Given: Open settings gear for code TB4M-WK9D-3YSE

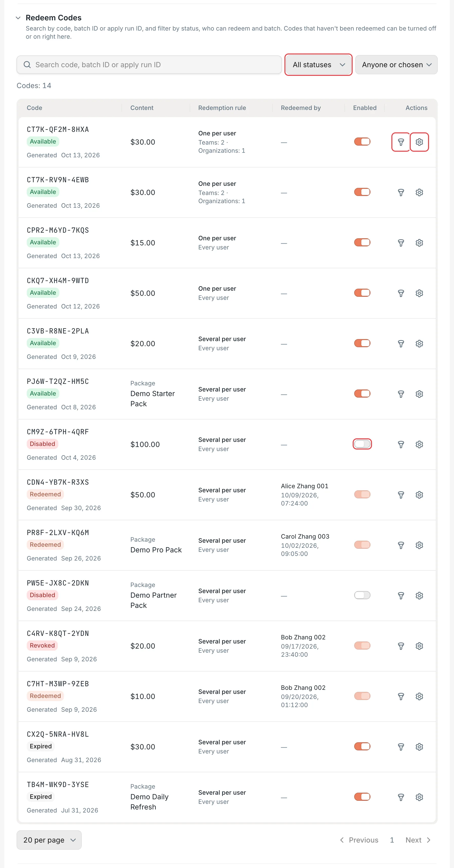Looking at the screenshot, I should click(419, 797).
